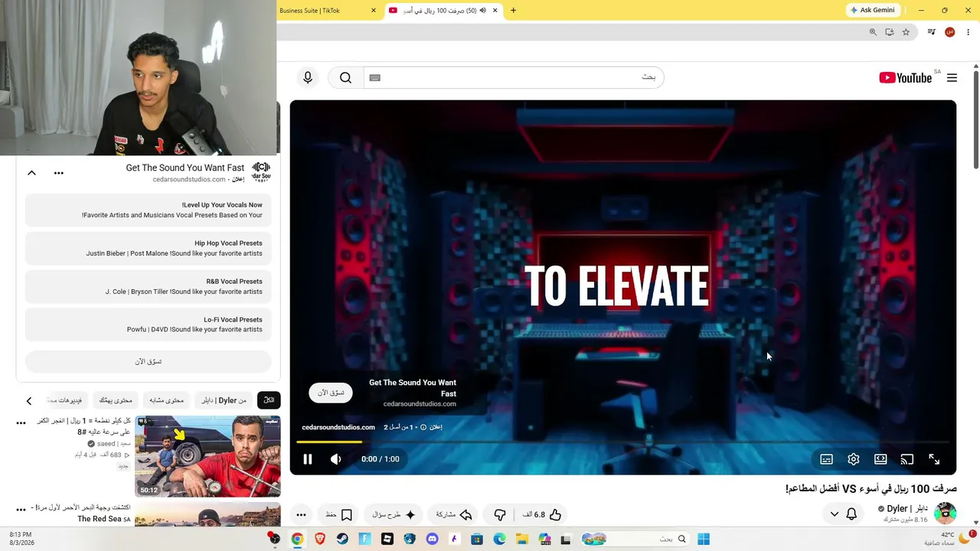Image resolution: width=980 pixels, height=551 pixels.
Task: Open more actions below the video
Action: (x=301, y=515)
